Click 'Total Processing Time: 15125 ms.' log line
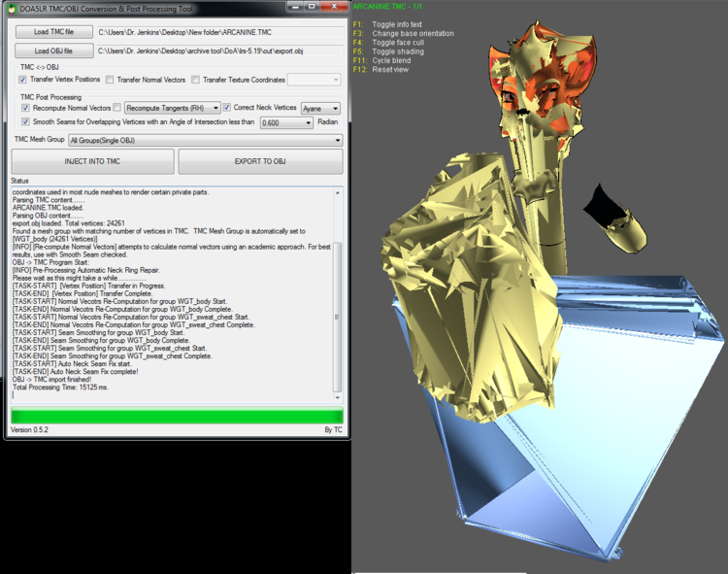Screen dimensions: 728x574 (60, 388)
